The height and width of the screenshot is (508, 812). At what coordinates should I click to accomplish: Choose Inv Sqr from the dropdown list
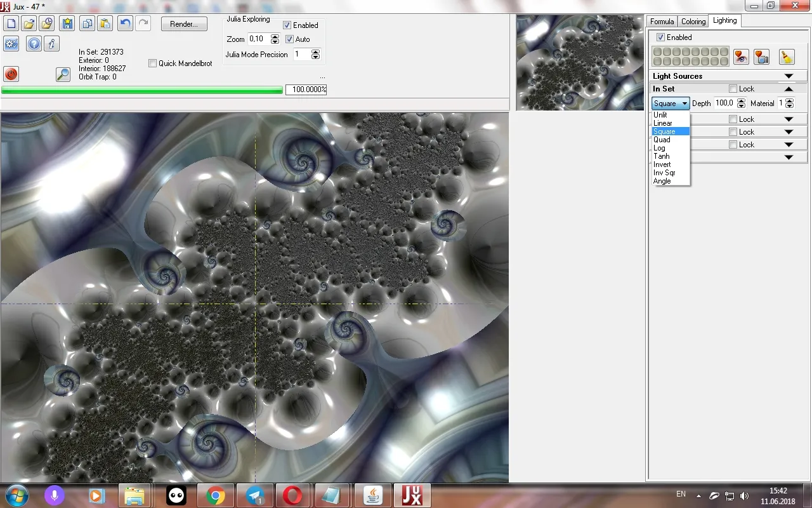tap(671, 173)
